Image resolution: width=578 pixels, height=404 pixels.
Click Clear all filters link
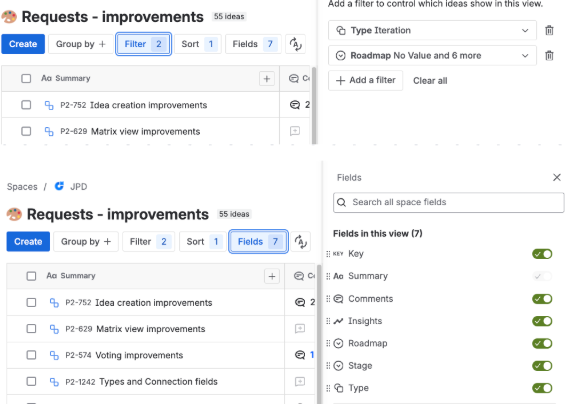click(430, 81)
